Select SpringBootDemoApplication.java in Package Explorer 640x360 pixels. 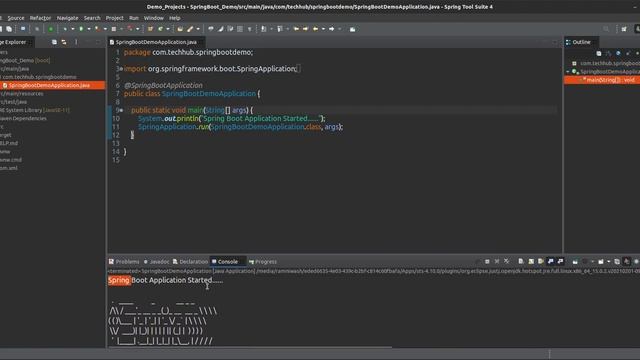click(52, 85)
